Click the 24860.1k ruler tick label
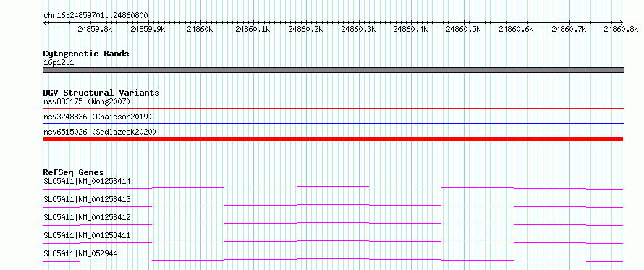This screenshot has width=644, height=270. coord(253,29)
